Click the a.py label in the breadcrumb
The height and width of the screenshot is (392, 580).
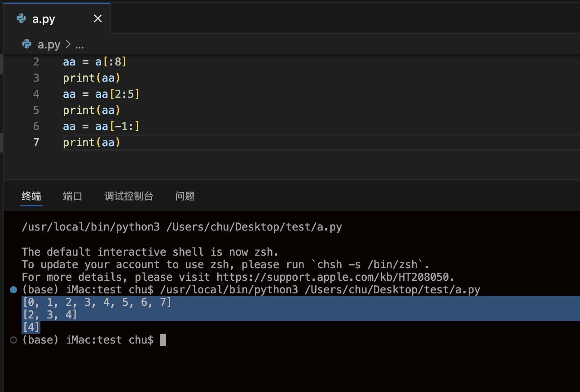(x=48, y=44)
